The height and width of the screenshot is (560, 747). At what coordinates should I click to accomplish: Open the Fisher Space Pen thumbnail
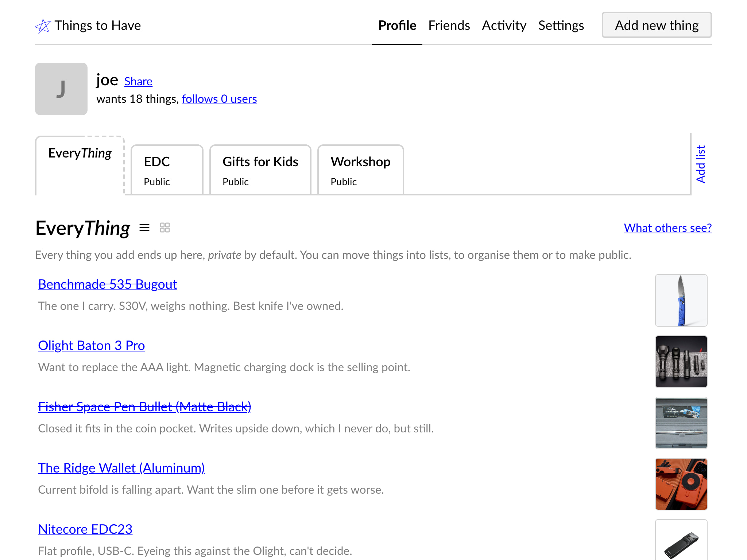coord(681,423)
